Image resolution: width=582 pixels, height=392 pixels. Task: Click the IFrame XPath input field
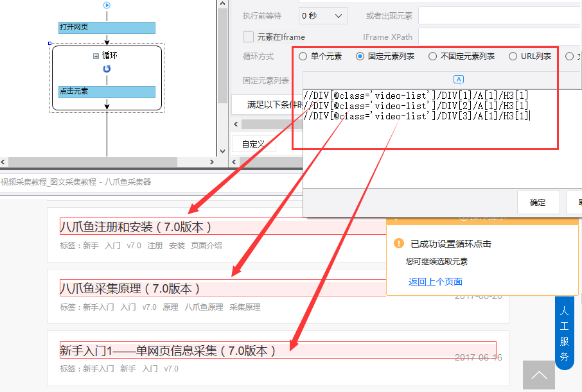(500, 37)
